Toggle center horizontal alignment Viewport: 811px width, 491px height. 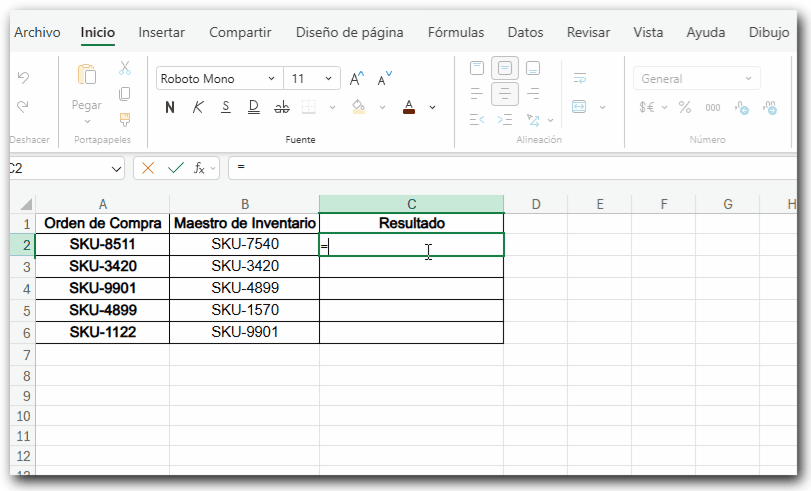click(x=505, y=94)
